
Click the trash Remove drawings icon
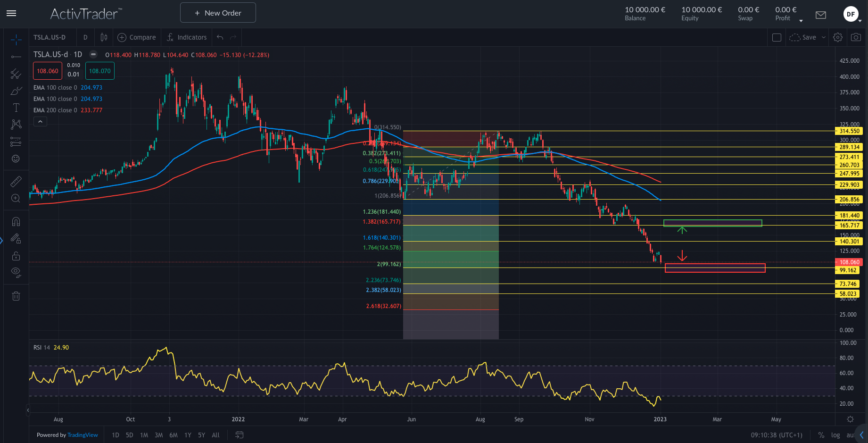tap(16, 296)
